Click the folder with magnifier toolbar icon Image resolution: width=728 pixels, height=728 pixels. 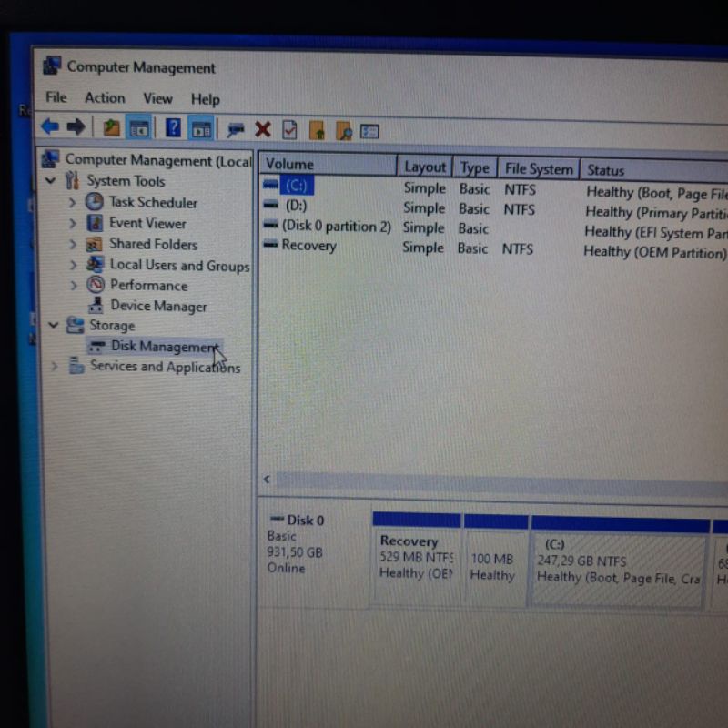[x=343, y=131]
